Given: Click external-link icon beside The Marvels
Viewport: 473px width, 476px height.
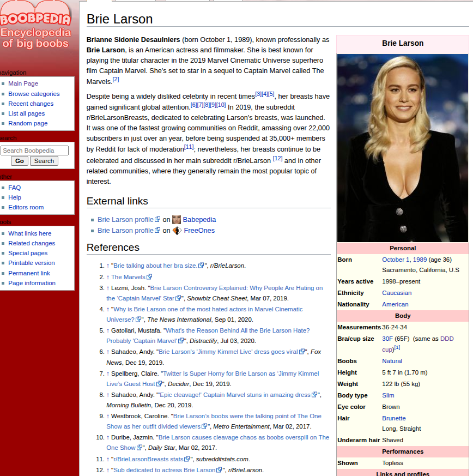Looking at the screenshot, I should (149, 277).
